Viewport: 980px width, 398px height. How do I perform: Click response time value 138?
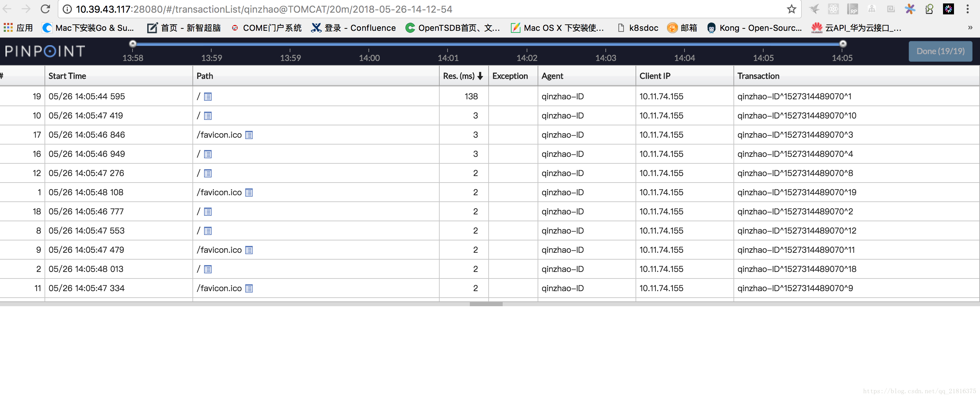tap(471, 97)
